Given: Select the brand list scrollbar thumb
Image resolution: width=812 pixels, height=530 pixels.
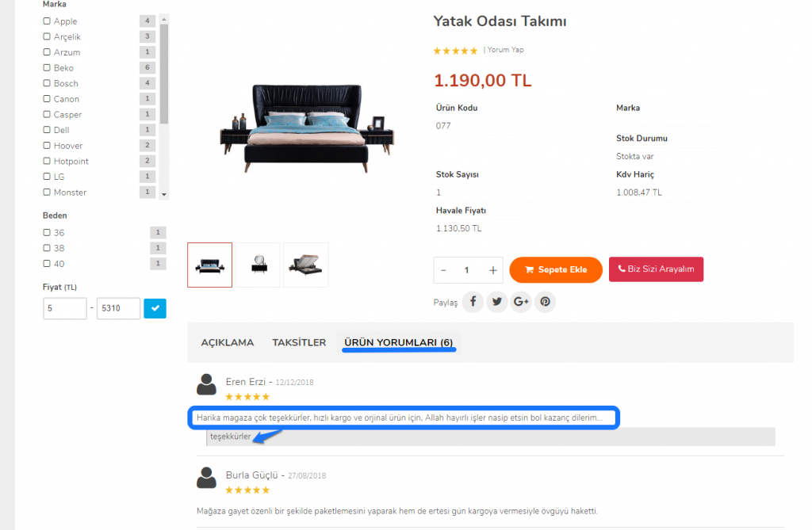Looking at the screenshot, I should (164, 74).
